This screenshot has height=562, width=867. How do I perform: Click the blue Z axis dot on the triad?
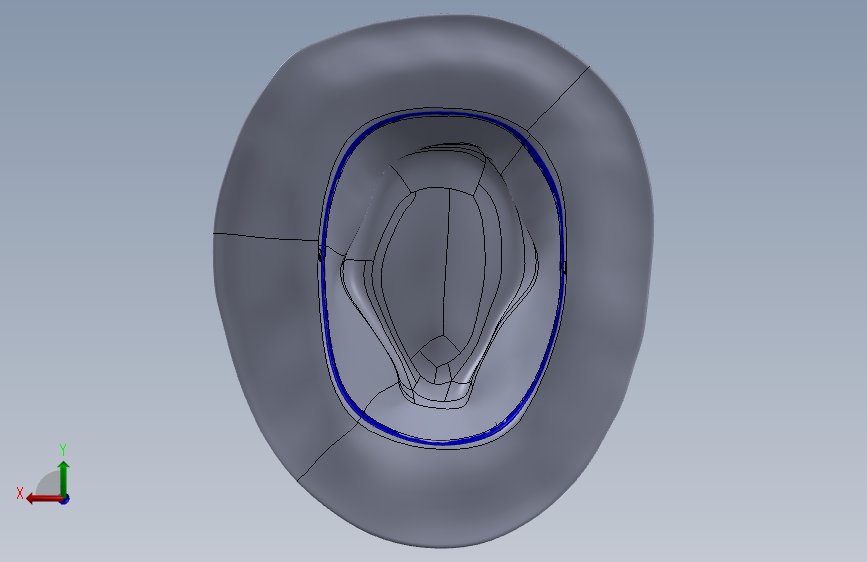[x=65, y=500]
